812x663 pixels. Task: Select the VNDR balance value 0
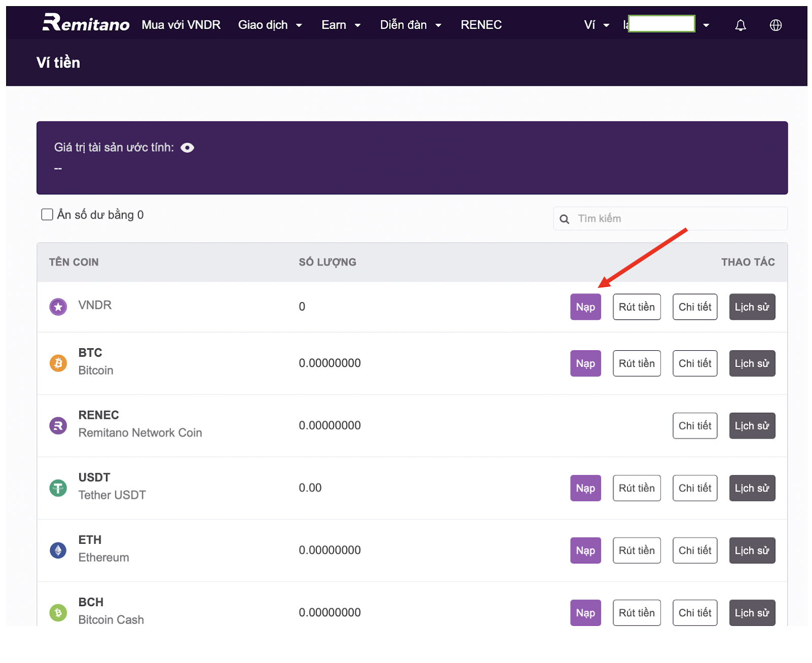click(302, 307)
